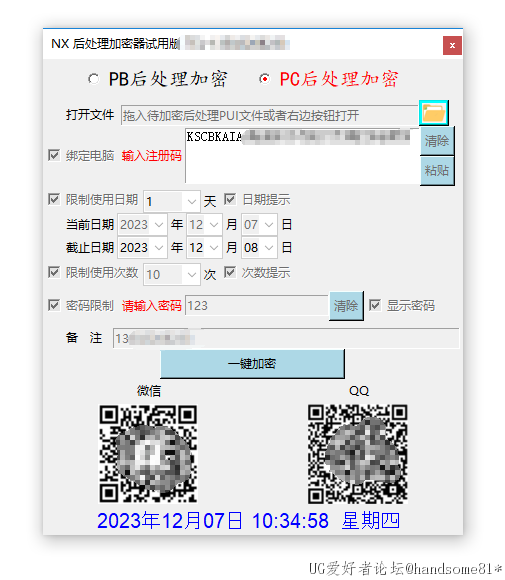
Task: Click the 一键加密 button
Action: coord(252,364)
